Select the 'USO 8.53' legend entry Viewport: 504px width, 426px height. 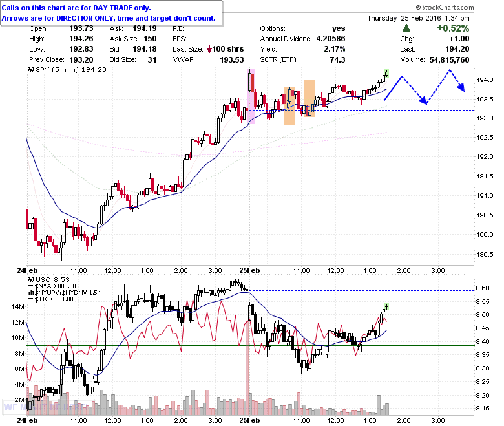[52, 279]
